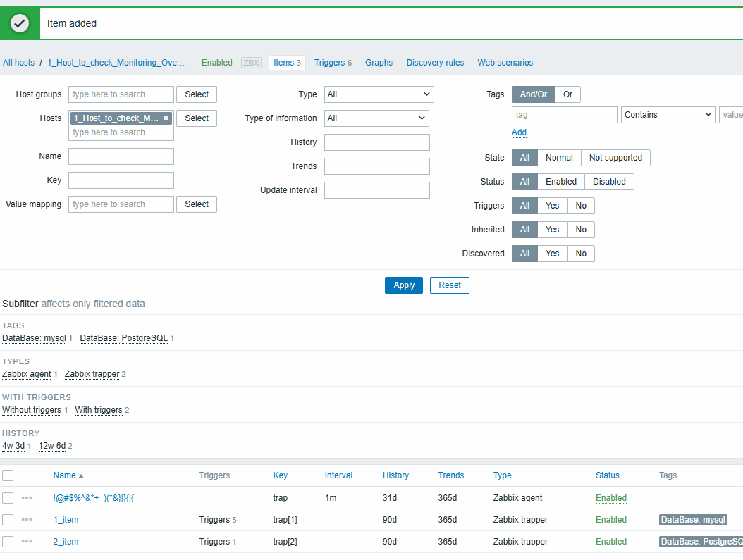This screenshot has height=560, width=743.
Task: Remove the selected host tag with X
Action: (166, 118)
